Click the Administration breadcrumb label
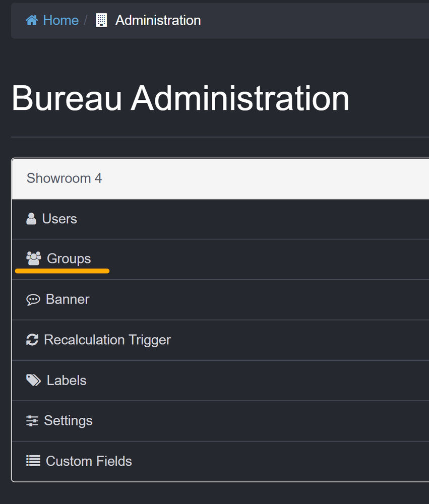Viewport: 429px width, 504px height. coord(158,20)
